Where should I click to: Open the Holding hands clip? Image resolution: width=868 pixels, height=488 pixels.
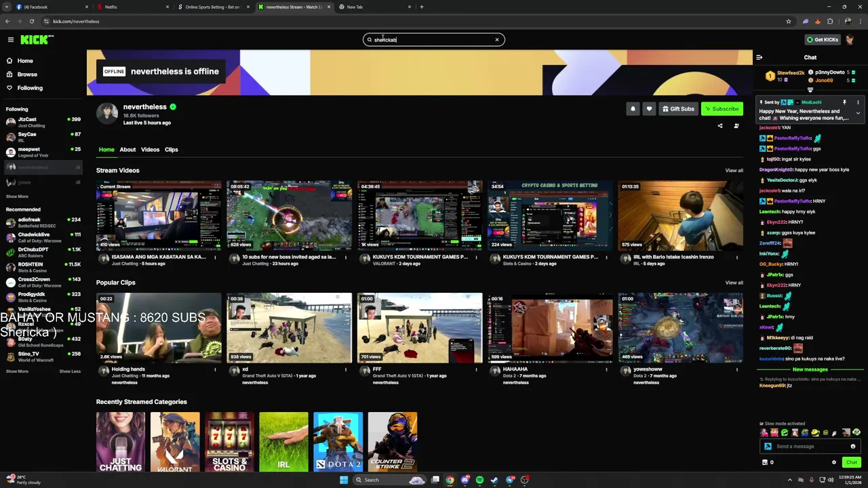(x=159, y=328)
